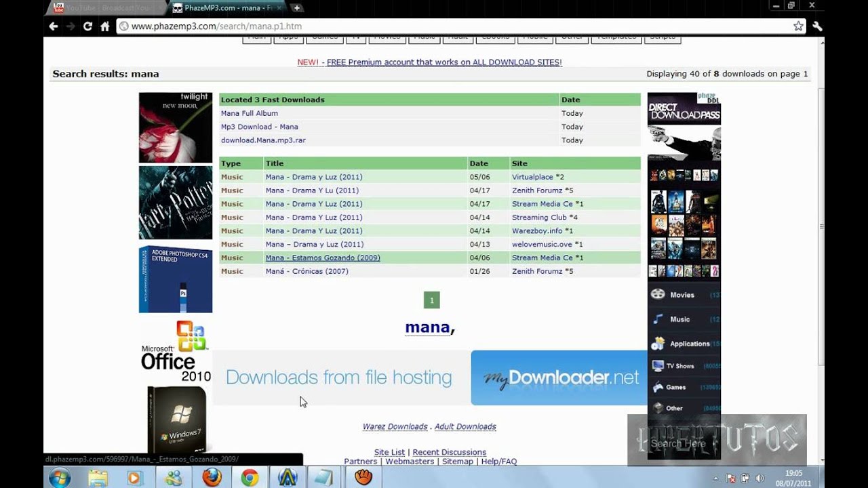Viewport: 868px width, 488px height.
Task: Open a new tab with the plus button
Action: (x=297, y=8)
